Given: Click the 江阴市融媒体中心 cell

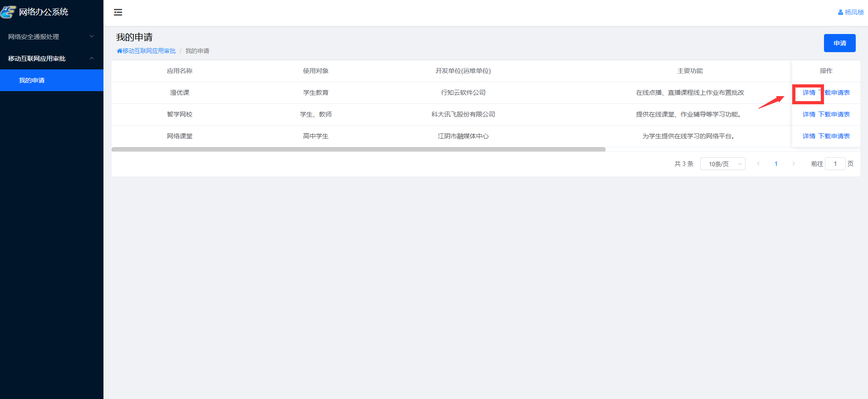Looking at the screenshot, I should point(463,136).
